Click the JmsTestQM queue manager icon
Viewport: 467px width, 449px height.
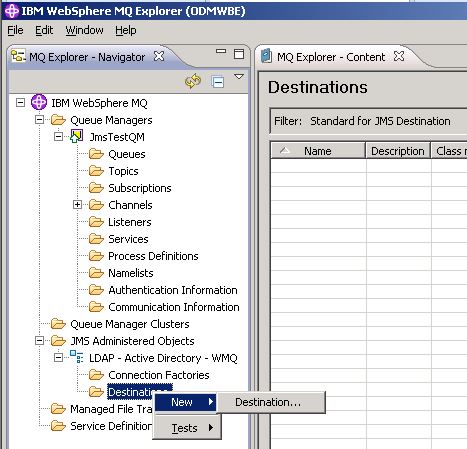[76, 136]
